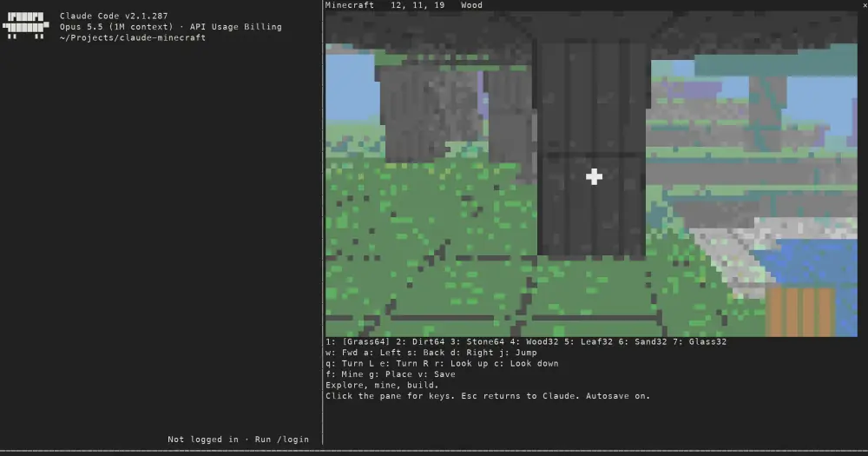Click the 'q: Turn L' key hint
The height and width of the screenshot is (456, 868).
click(349, 363)
